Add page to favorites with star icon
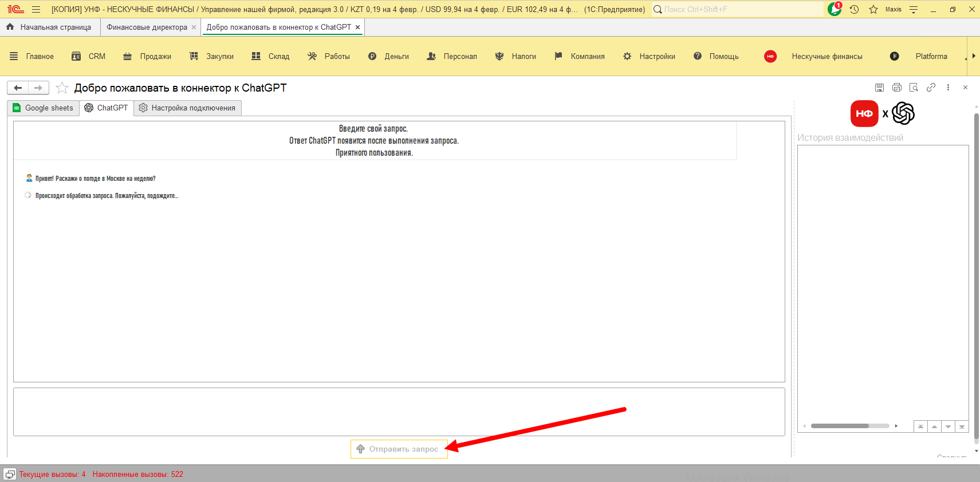Image resolution: width=980 pixels, height=482 pixels. [x=62, y=88]
